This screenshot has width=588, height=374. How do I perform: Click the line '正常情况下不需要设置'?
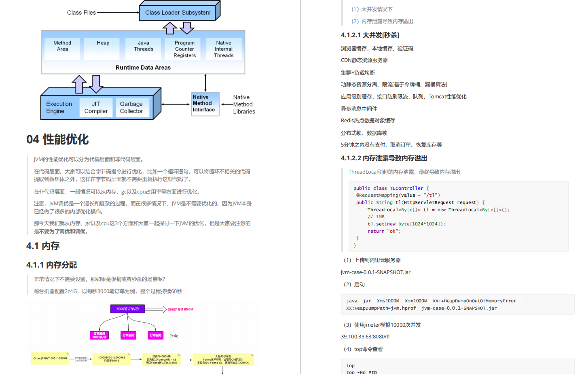coord(99,279)
